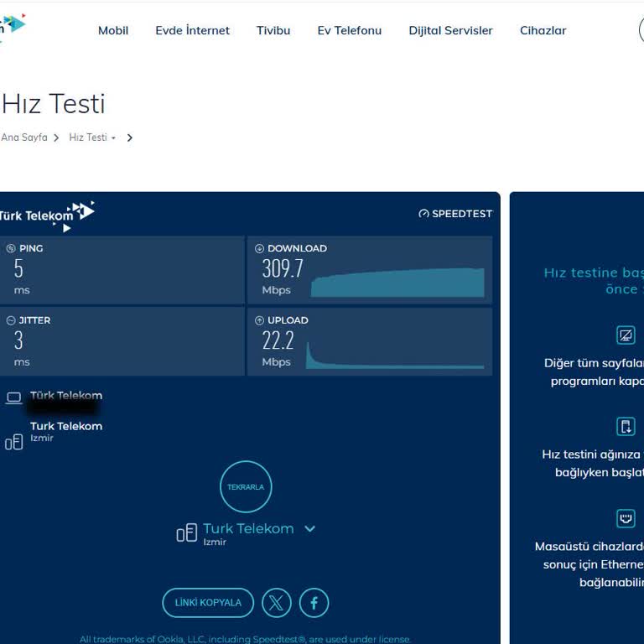
Task: Click the download arrow icon
Action: 259,249
